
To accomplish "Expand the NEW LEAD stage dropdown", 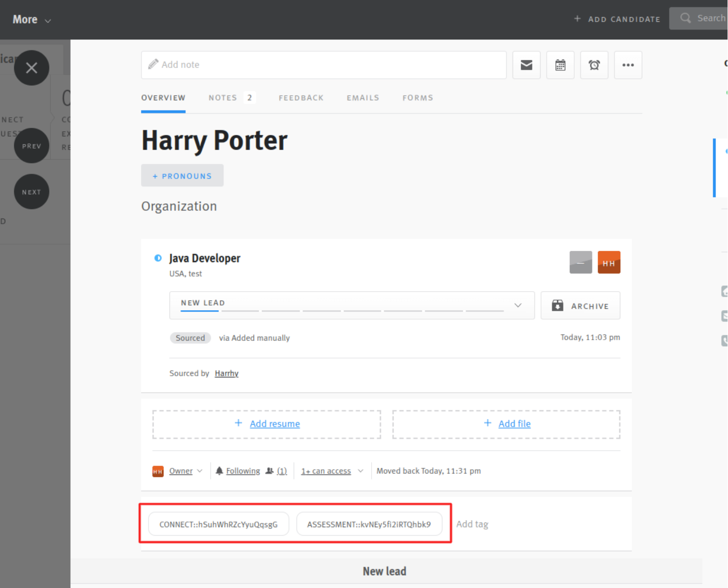I will 518,305.
